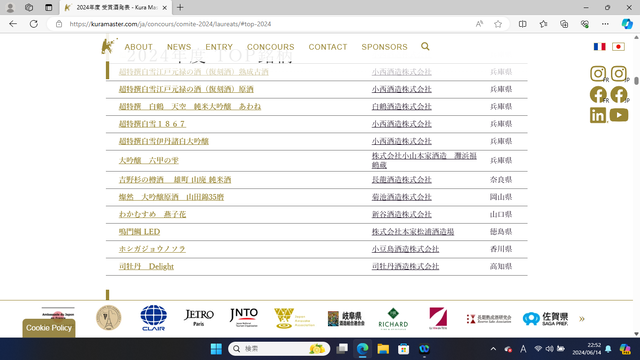Screen dimensions: 640x360
Task: Click the 徳島県 prefecture cell
Action: click(x=501, y=232)
